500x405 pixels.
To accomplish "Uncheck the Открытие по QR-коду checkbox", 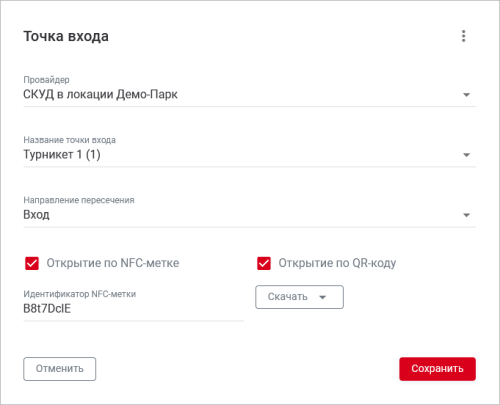I will click(x=264, y=263).
